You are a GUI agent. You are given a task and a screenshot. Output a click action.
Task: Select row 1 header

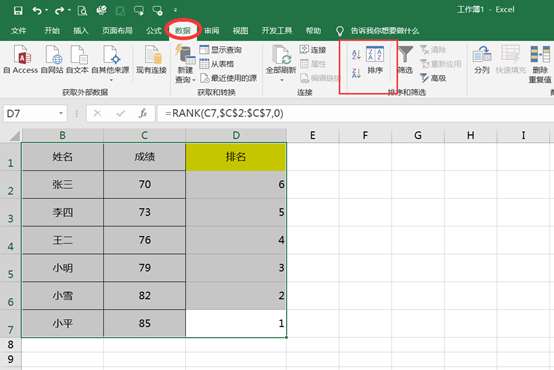point(11,157)
